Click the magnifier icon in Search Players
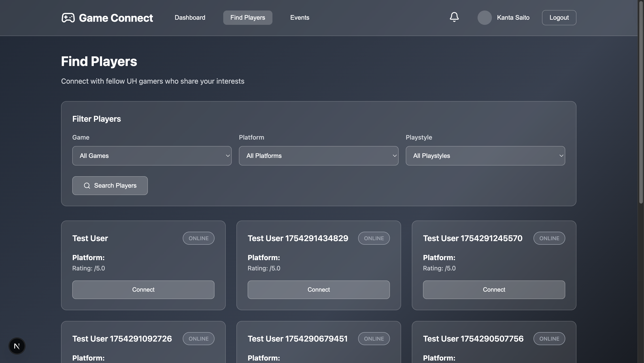 [87, 185]
